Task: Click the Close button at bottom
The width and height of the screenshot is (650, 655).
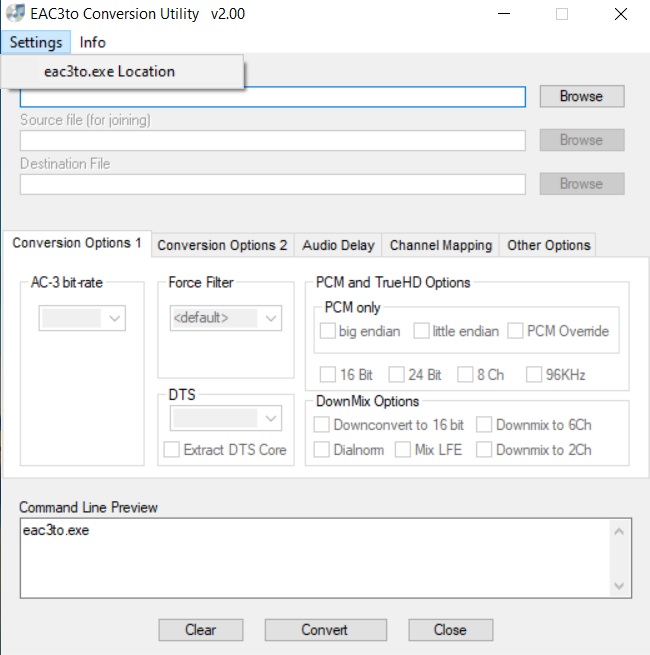Action: tap(451, 630)
